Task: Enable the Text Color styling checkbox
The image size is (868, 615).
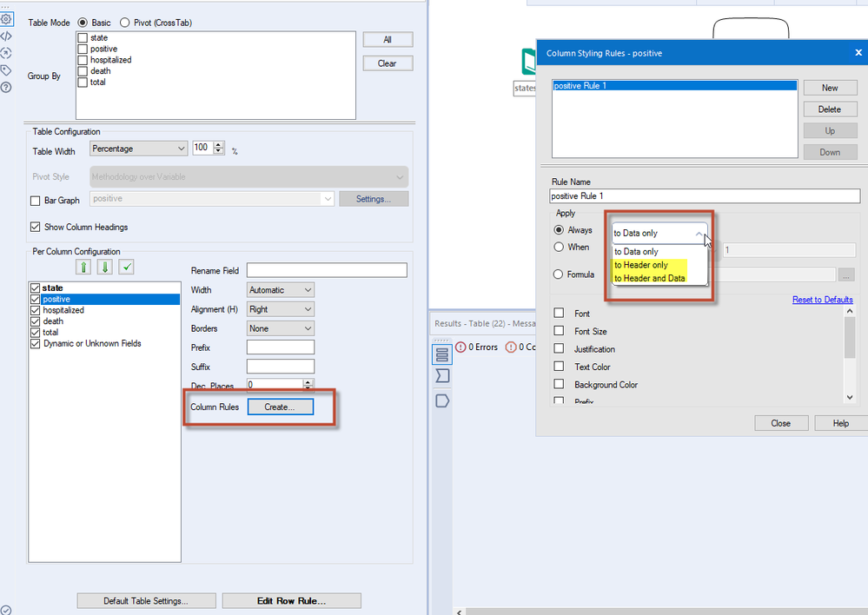Action: [559, 367]
